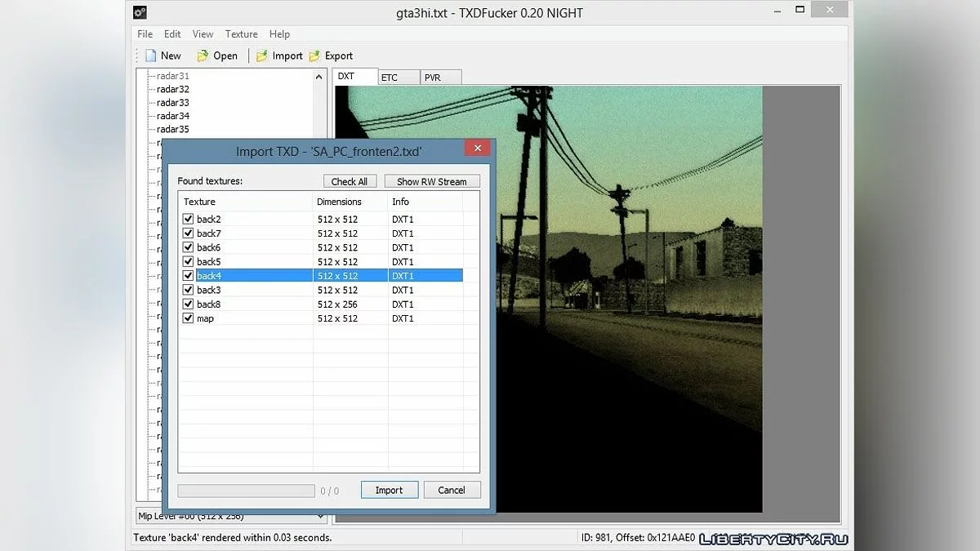Toggle the back4 texture checkbox
This screenshot has height=551, width=980.
(189, 276)
